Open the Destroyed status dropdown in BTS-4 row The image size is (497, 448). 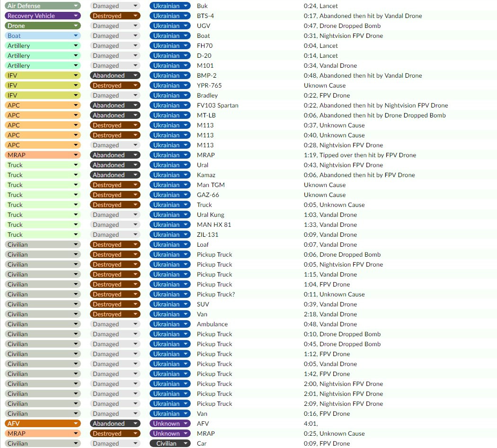tap(115, 16)
